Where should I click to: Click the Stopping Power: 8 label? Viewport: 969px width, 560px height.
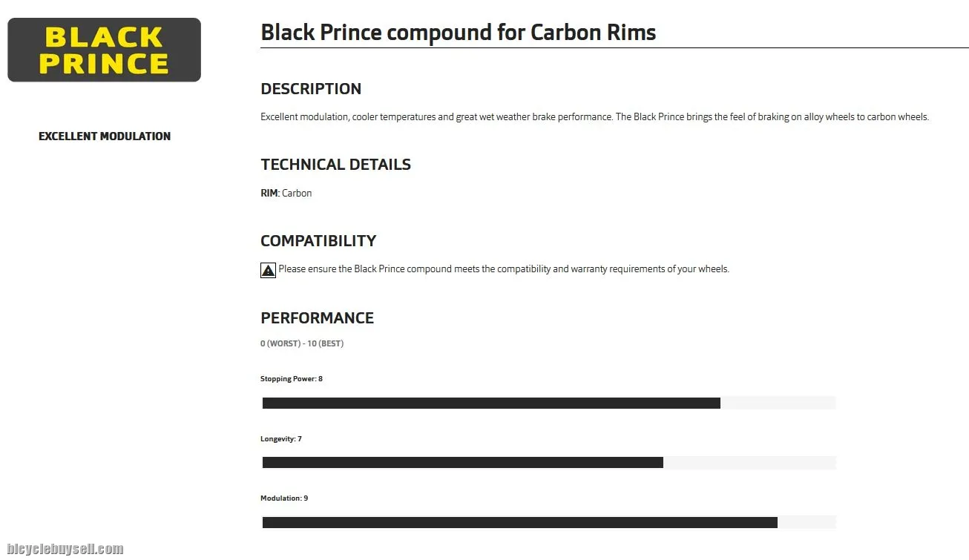click(x=292, y=379)
